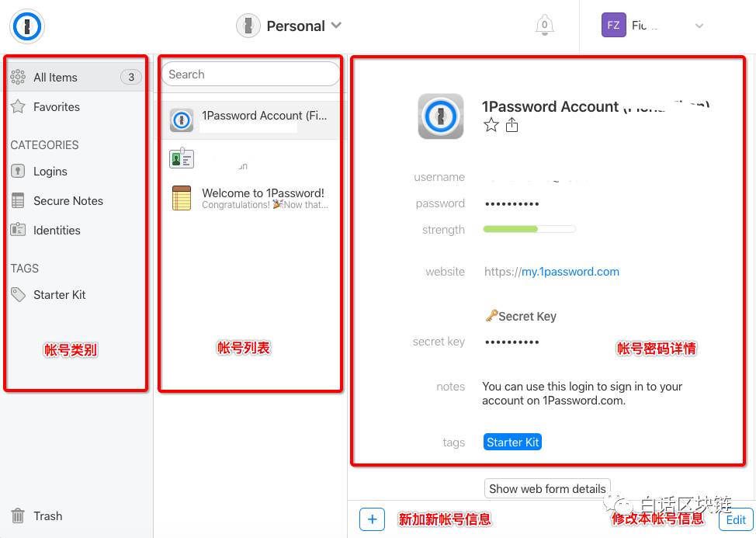This screenshot has width=756, height=538.
Task: Expand the account menu chevron
Action: tap(699, 26)
